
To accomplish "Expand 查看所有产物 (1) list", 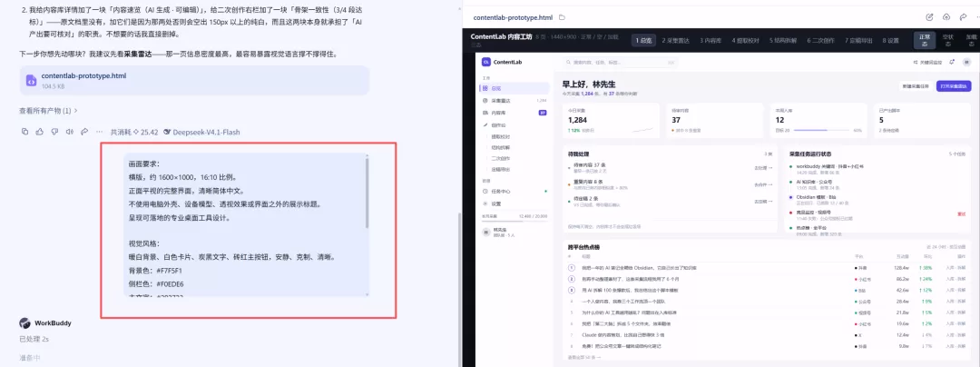I will click(49, 111).
